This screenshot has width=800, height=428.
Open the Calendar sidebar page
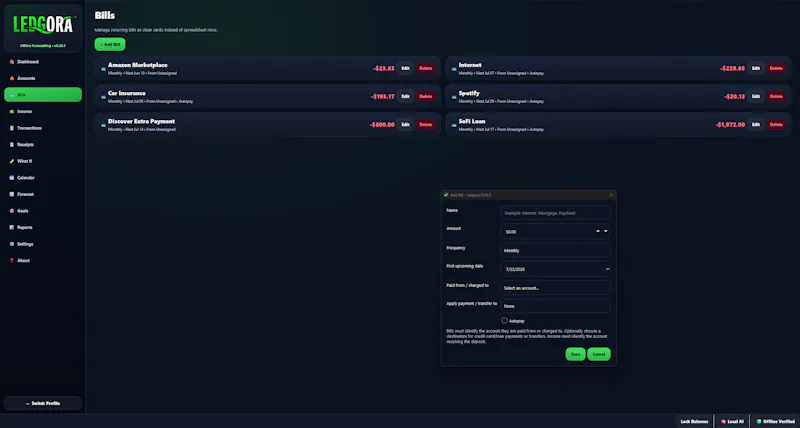(x=43, y=178)
